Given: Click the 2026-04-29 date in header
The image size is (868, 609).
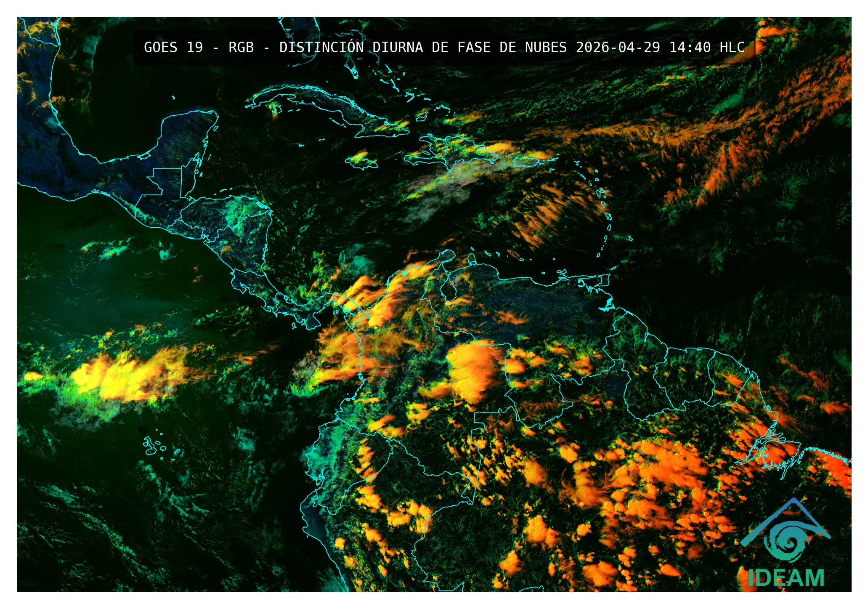Looking at the screenshot, I should coord(618,47).
